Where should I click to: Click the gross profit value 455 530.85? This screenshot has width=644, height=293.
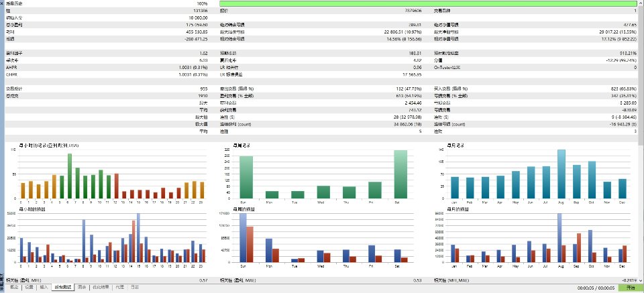(x=197, y=32)
